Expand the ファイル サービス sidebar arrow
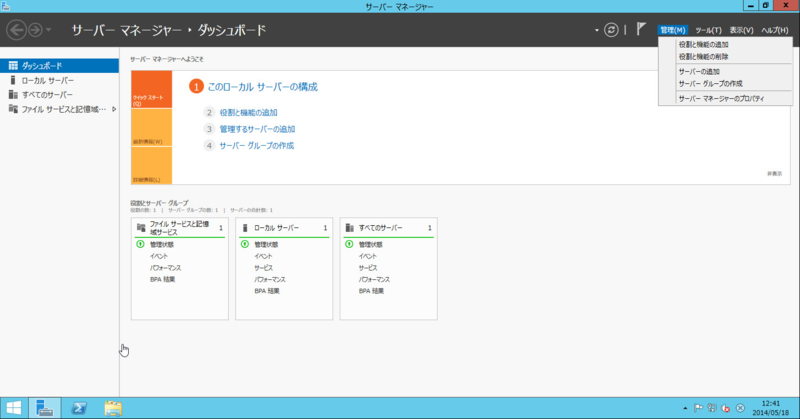This screenshot has height=419, width=800. 114,109
